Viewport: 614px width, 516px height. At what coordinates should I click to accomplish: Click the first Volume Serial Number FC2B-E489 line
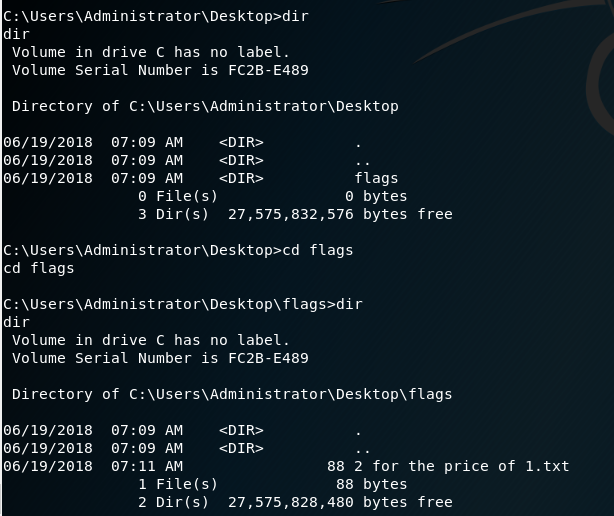(x=160, y=70)
